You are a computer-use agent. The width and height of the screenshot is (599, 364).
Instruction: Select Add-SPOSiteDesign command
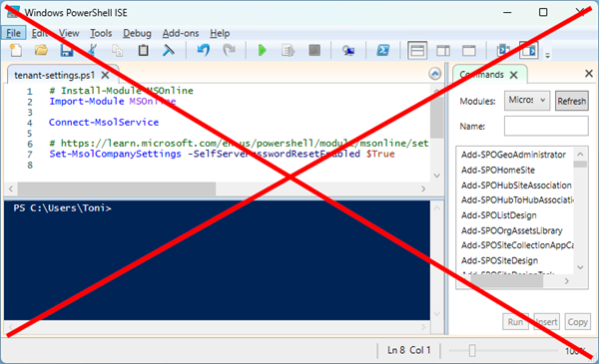499,260
